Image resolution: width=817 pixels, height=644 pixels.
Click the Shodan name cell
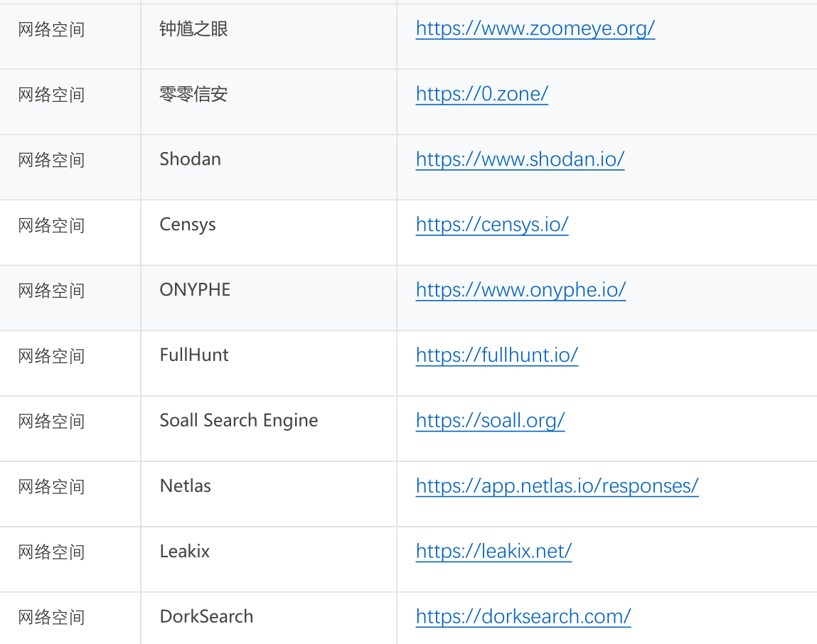point(191,159)
